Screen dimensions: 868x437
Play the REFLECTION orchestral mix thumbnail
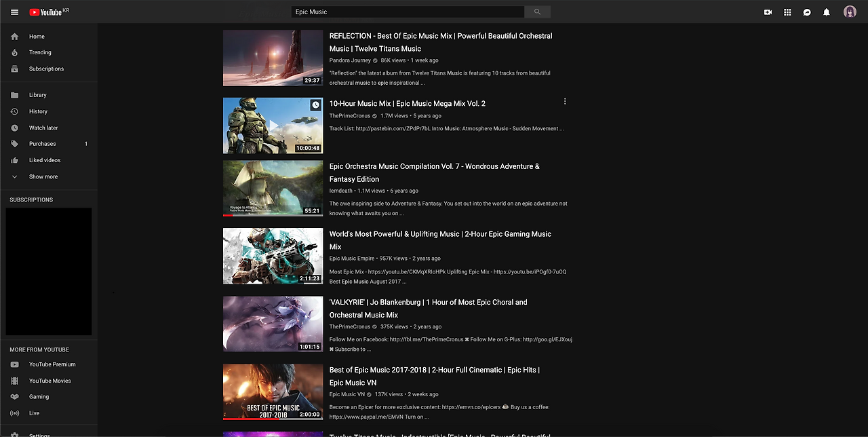273,58
